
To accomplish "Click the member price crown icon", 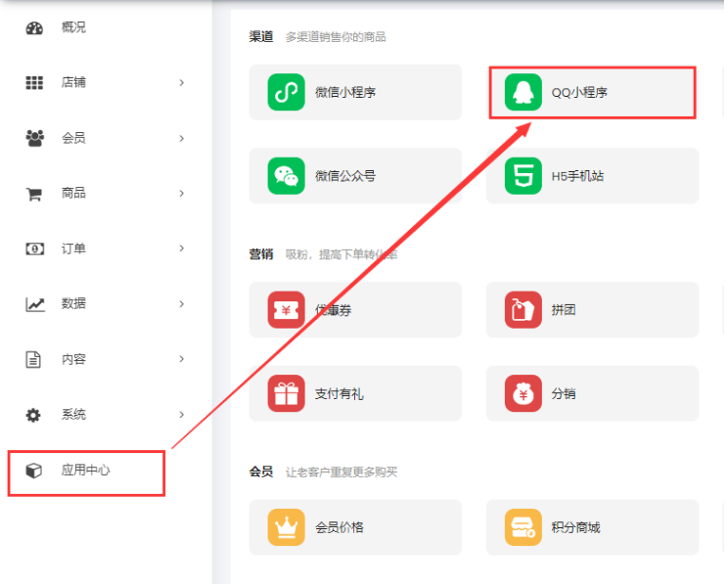I will click(x=287, y=527).
